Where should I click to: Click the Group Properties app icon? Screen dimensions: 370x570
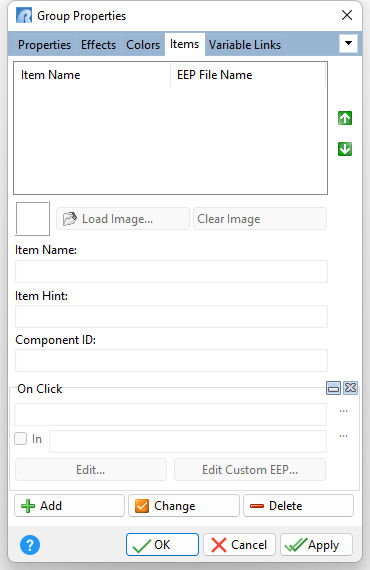point(24,16)
